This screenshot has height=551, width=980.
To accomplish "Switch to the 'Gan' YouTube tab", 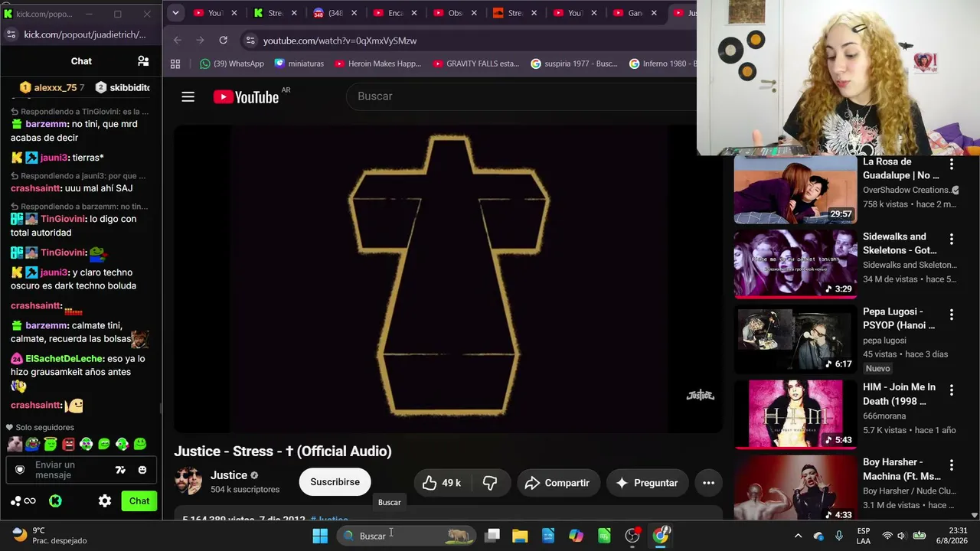I will pos(635,13).
